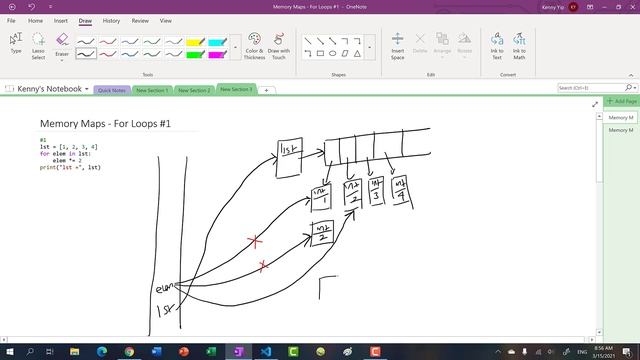Open Color & Thickness settings
The image size is (640, 360).
click(254, 46)
